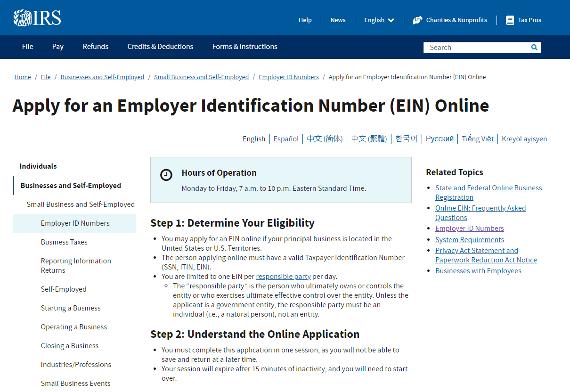Image resolution: width=570 pixels, height=392 pixels.
Task: Open State and Federal Online Business Registration
Action: point(489,193)
